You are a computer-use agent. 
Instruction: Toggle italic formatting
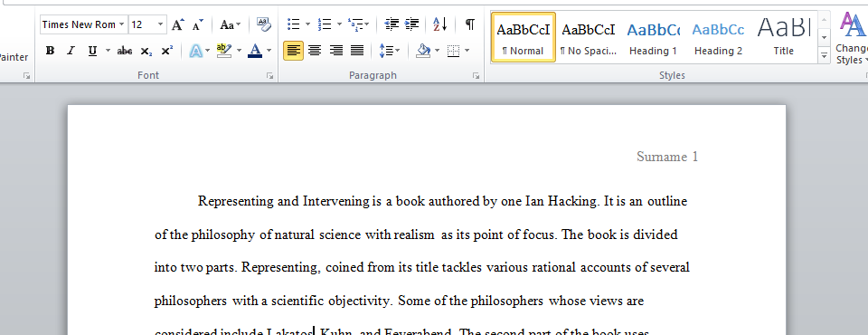(71, 51)
